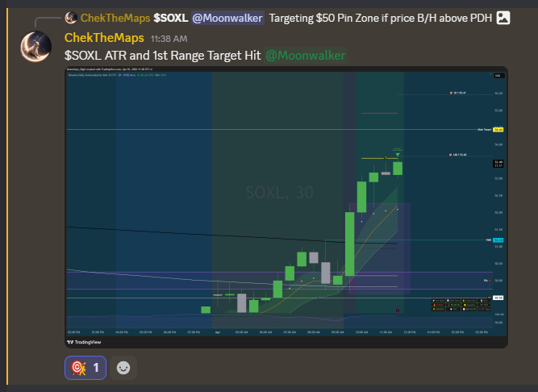Add reaction with smiley face button
Image resolution: width=538 pixels, height=392 pixels.
coord(123,368)
